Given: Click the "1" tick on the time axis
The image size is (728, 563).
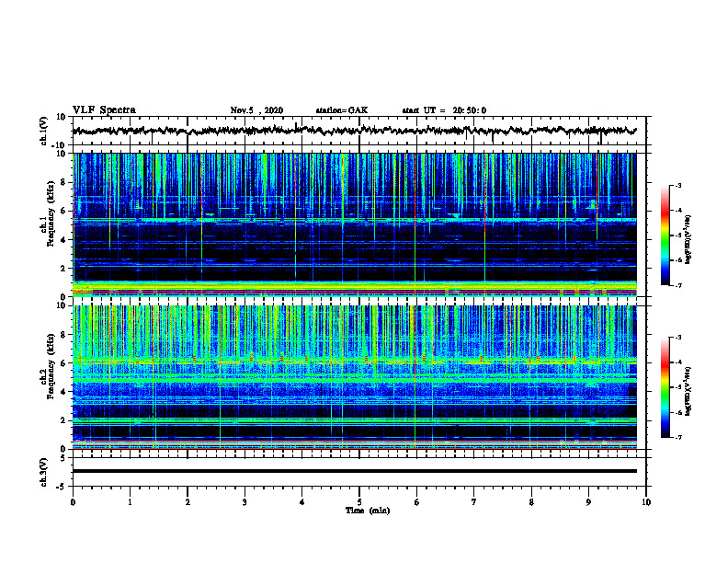Looking at the screenshot, I should 130,502.
